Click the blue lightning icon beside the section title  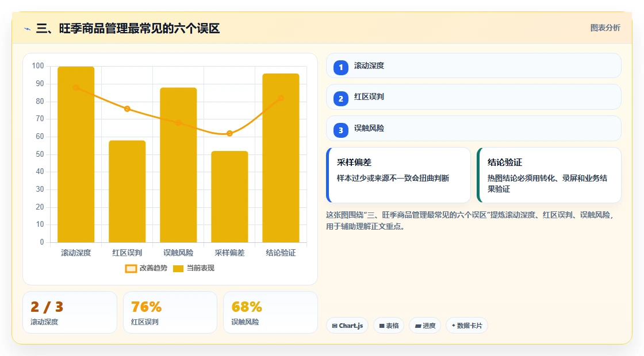coord(28,29)
